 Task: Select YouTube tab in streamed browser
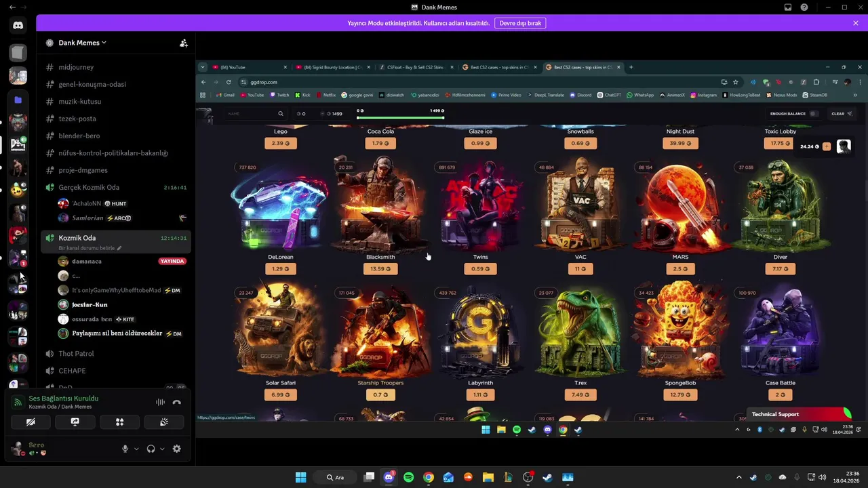coord(249,67)
